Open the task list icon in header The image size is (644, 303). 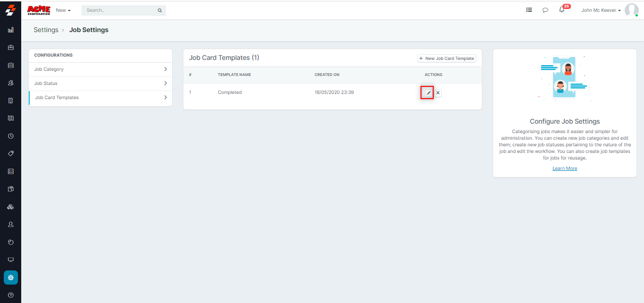pos(529,9)
